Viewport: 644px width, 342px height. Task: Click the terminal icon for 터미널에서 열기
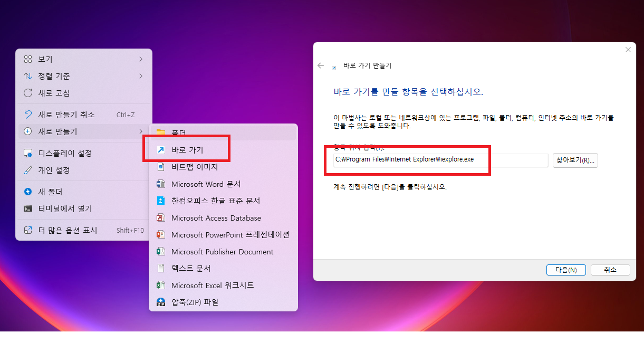pos(28,208)
